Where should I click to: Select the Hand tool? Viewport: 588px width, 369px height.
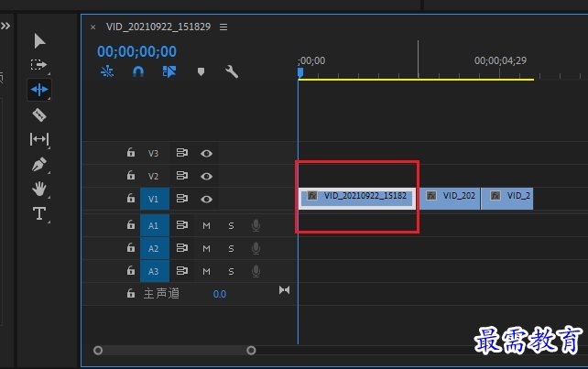point(39,189)
